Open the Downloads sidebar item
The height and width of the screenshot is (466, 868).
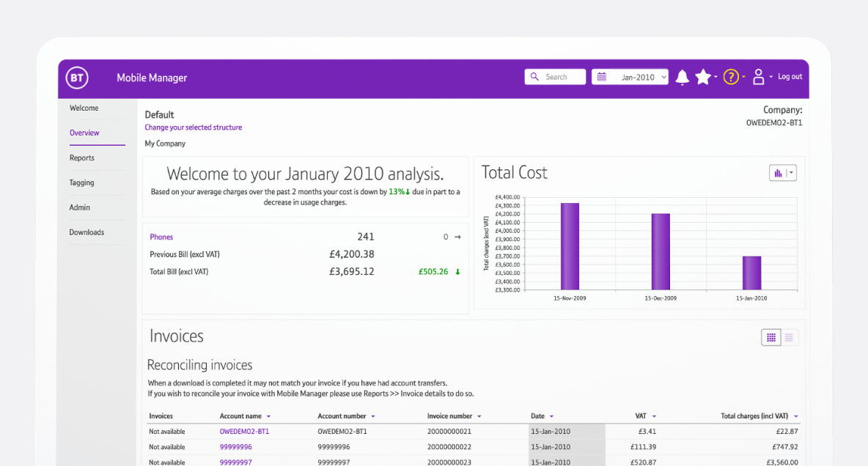[87, 232]
